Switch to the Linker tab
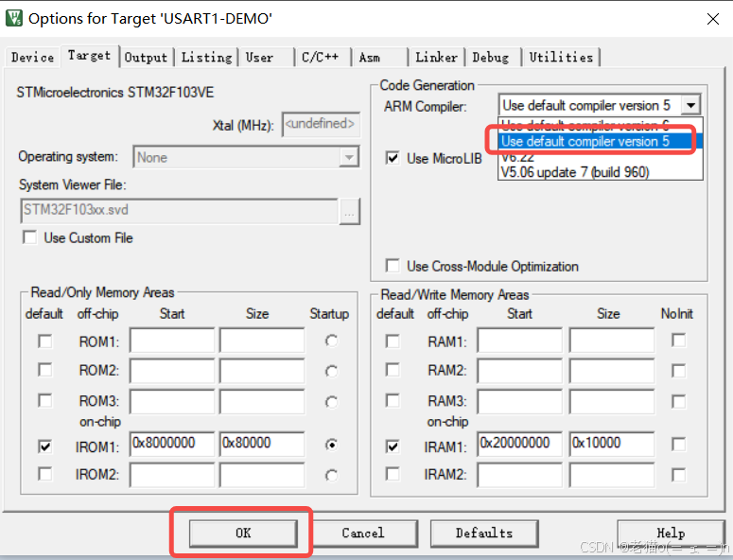This screenshot has width=733, height=560. pyautogui.click(x=437, y=58)
